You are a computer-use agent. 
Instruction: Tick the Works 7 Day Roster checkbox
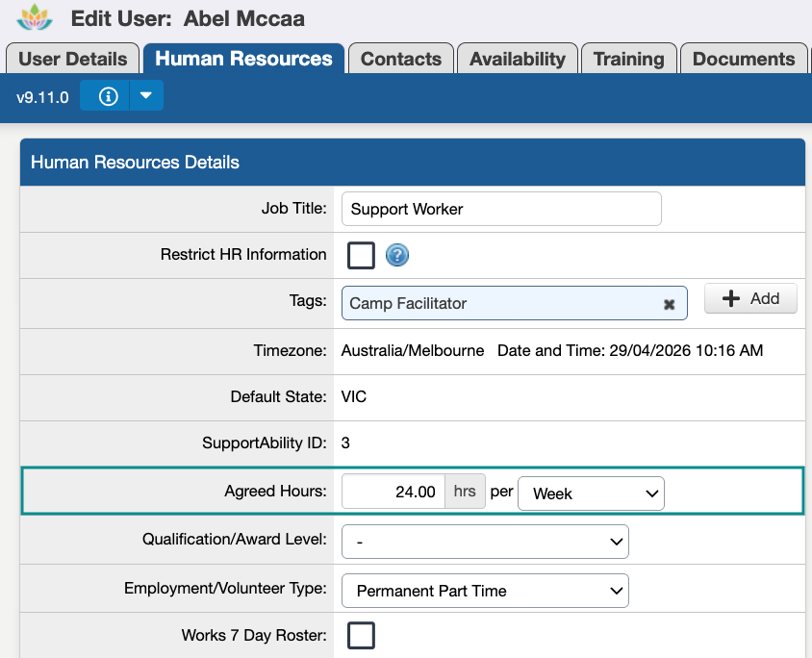coord(361,636)
